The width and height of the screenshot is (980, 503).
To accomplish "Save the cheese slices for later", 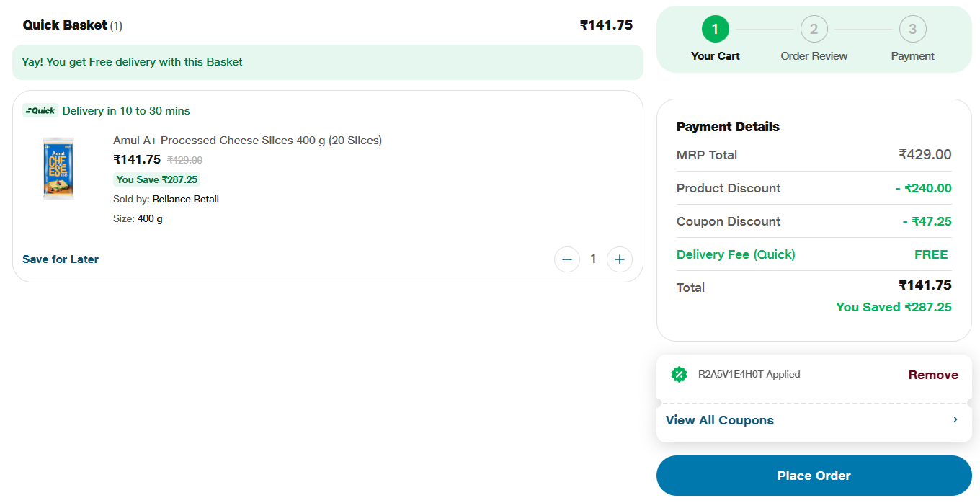I will (x=61, y=259).
